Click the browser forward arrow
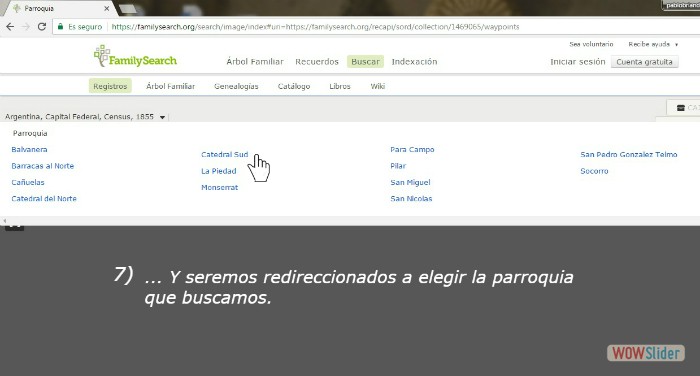700x376 pixels. click(26, 27)
